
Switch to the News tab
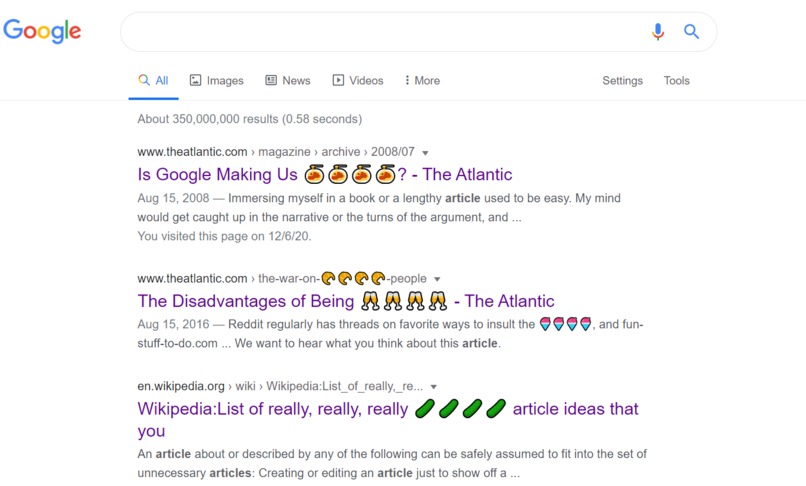tap(287, 81)
